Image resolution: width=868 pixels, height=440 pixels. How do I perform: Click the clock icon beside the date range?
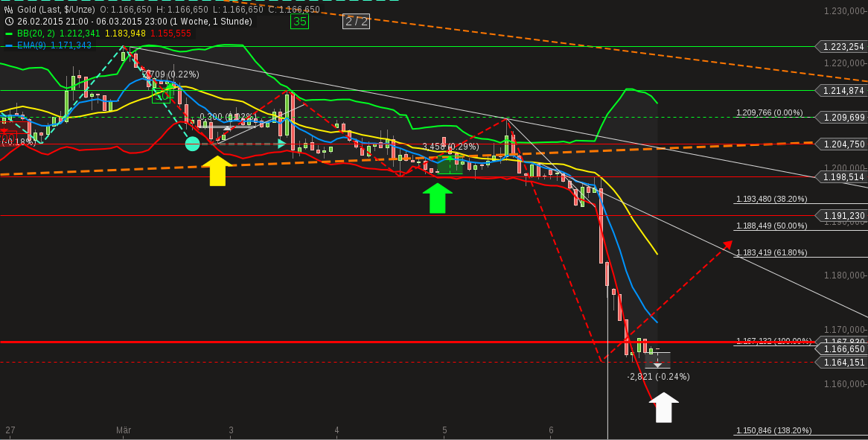pyautogui.click(x=9, y=22)
